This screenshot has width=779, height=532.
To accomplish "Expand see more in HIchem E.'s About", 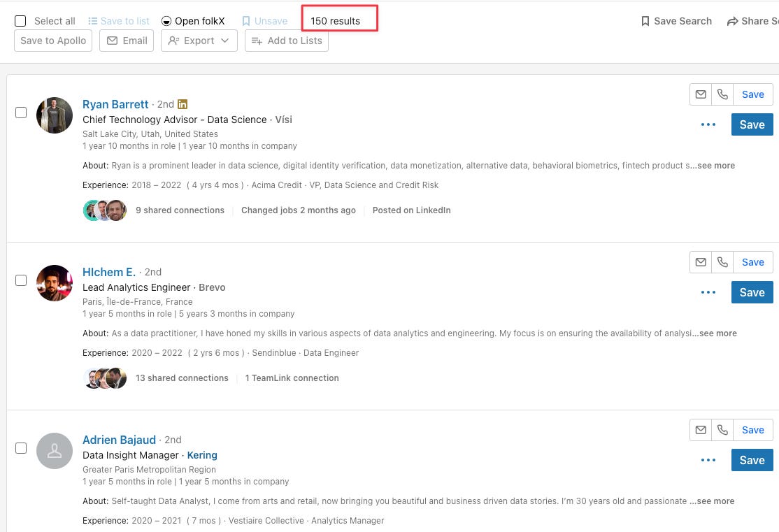I will tap(718, 333).
